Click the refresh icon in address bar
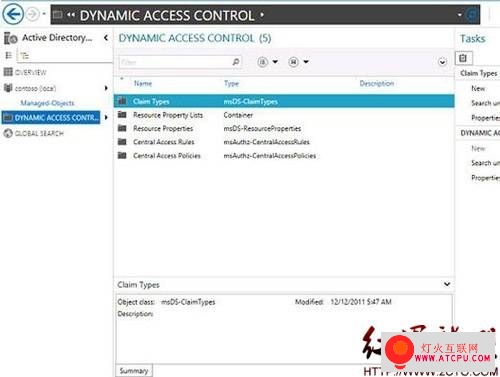Image resolution: width=500 pixels, height=377 pixels. (x=472, y=15)
